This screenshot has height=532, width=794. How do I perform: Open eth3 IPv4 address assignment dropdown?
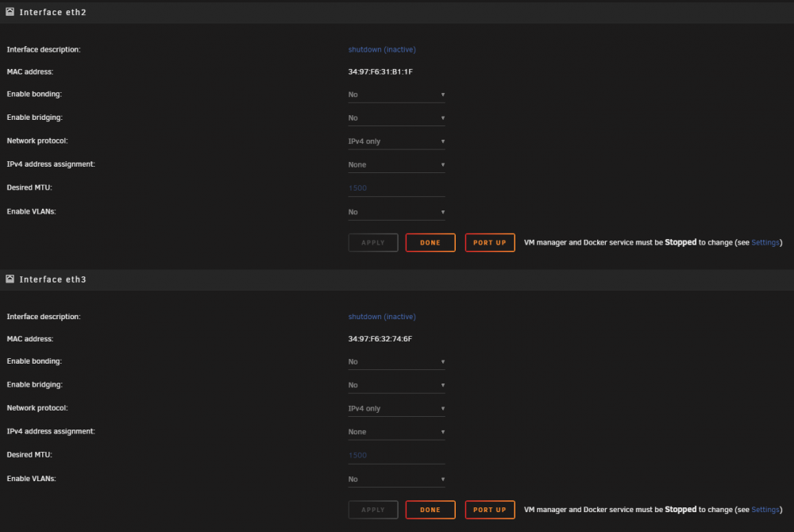pyautogui.click(x=396, y=432)
